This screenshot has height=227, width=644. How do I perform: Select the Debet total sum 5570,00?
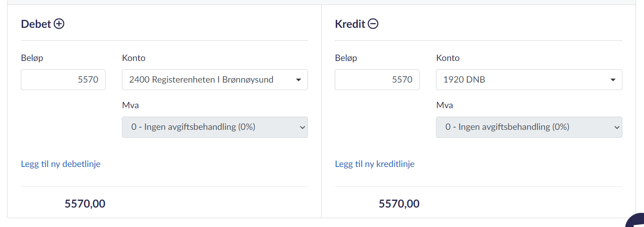(85, 204)
